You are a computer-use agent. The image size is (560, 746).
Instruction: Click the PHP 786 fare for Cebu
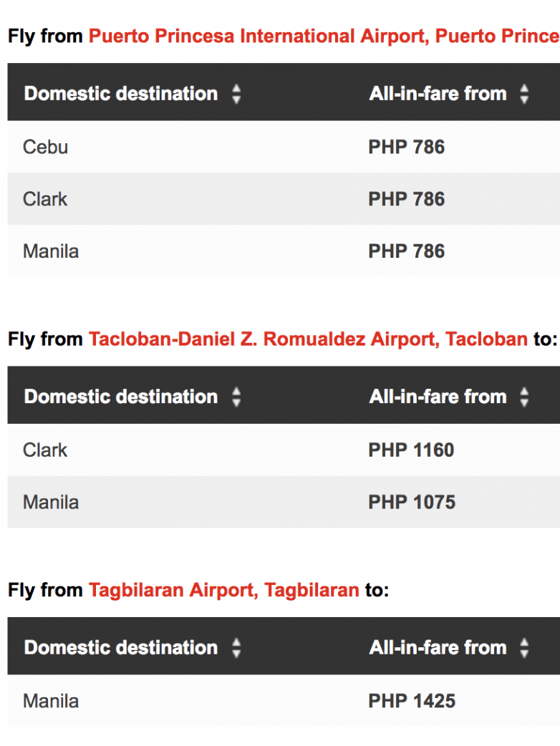pyautogui.click(x=406, y=147)
